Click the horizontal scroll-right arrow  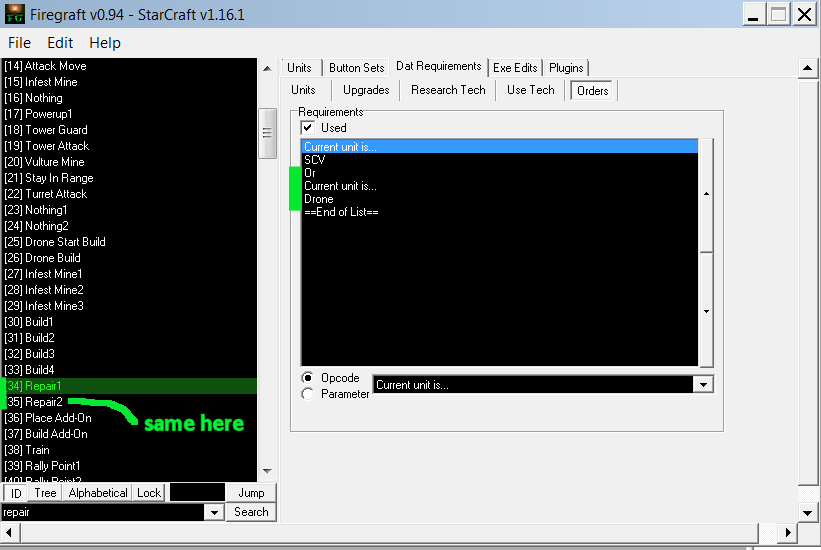pyautogui.click(x=789, y=533)
